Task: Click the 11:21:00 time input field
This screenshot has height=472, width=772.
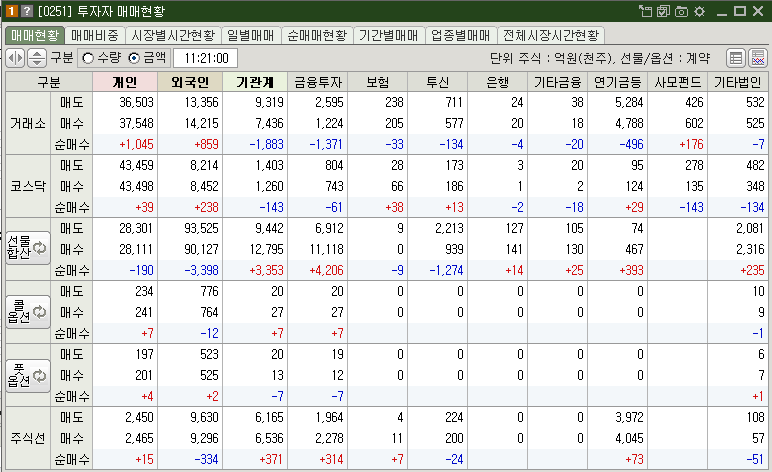Action: (x=206, y=58)
